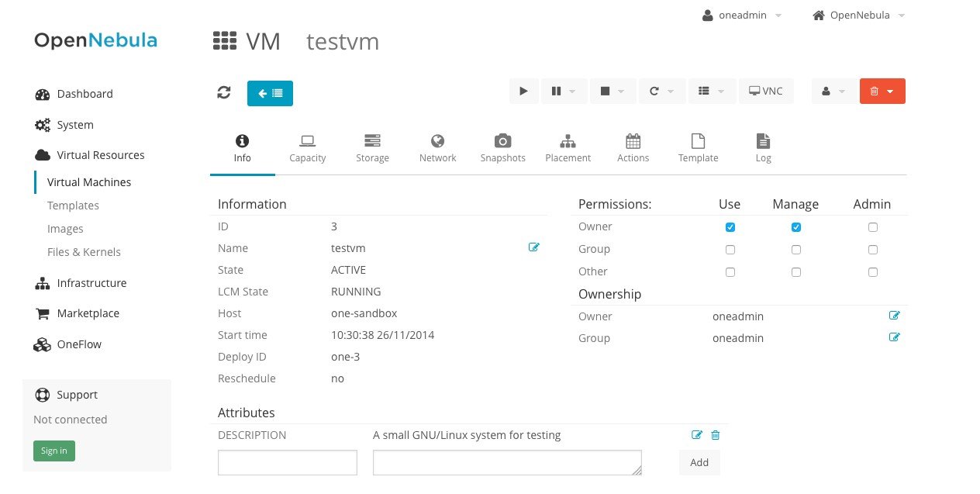
Task: Click the Add attribute button
Action: 699,462
